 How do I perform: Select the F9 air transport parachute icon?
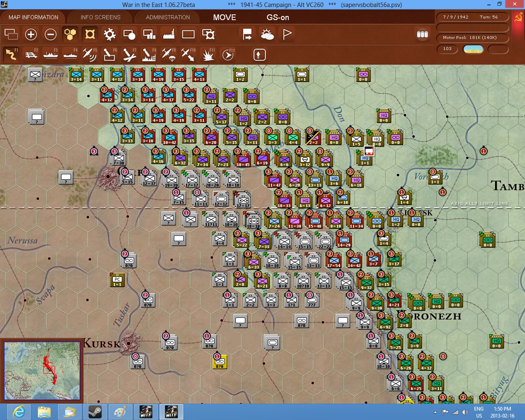pos(169,55)
